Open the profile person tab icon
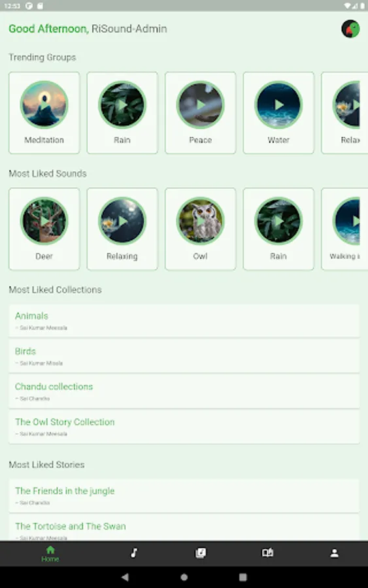Image resolution: width=368 pixels, height=588 pixels. (x=334, y=553)
